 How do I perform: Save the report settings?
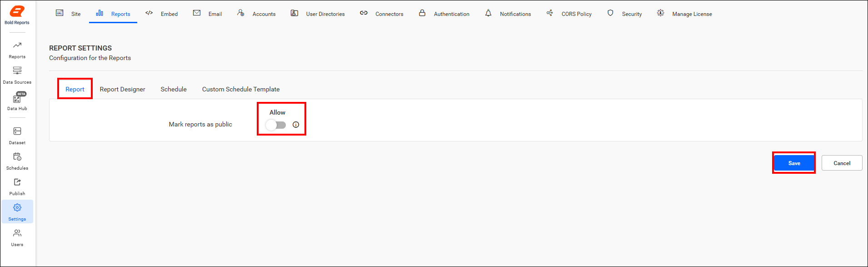(x=794, y=163)
